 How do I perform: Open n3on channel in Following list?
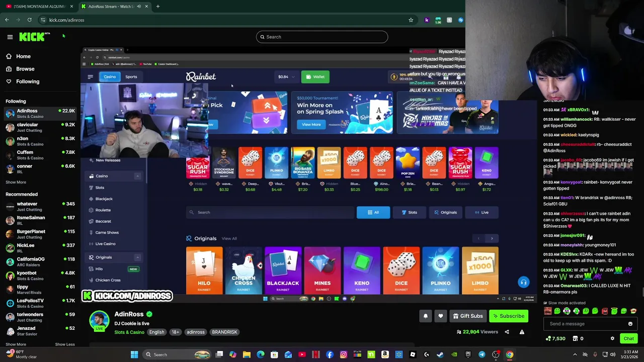(39, 141)
